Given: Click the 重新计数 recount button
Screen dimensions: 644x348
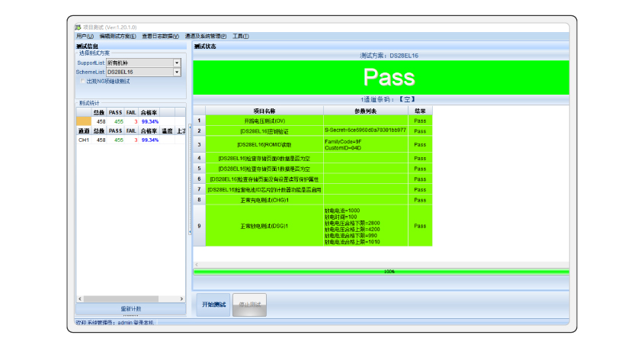Looking at the screenshot, I should pyautogui.click(x=130, y=308).
